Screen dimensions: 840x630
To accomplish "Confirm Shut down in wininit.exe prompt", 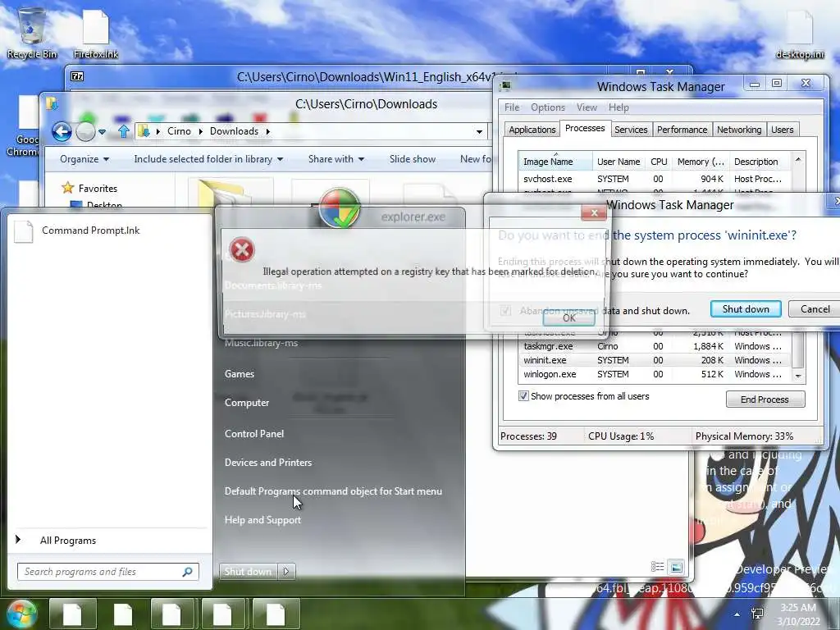I will pos(746,309).
